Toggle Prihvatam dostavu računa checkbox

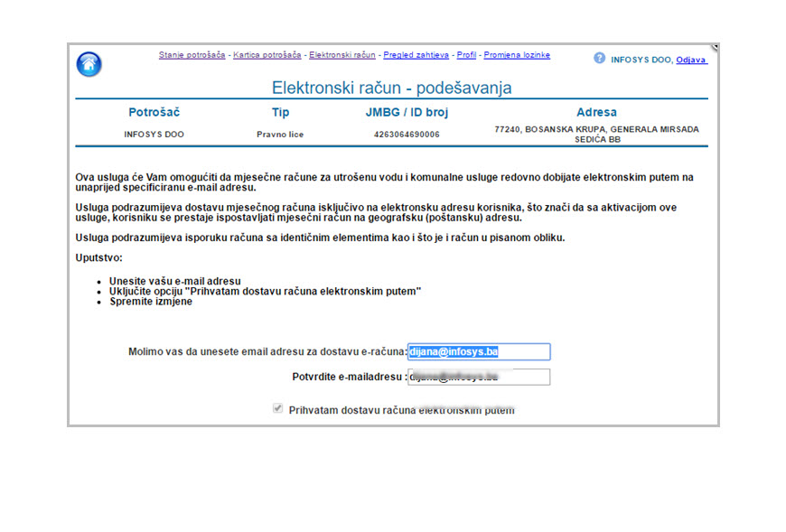tap(277, 408)
